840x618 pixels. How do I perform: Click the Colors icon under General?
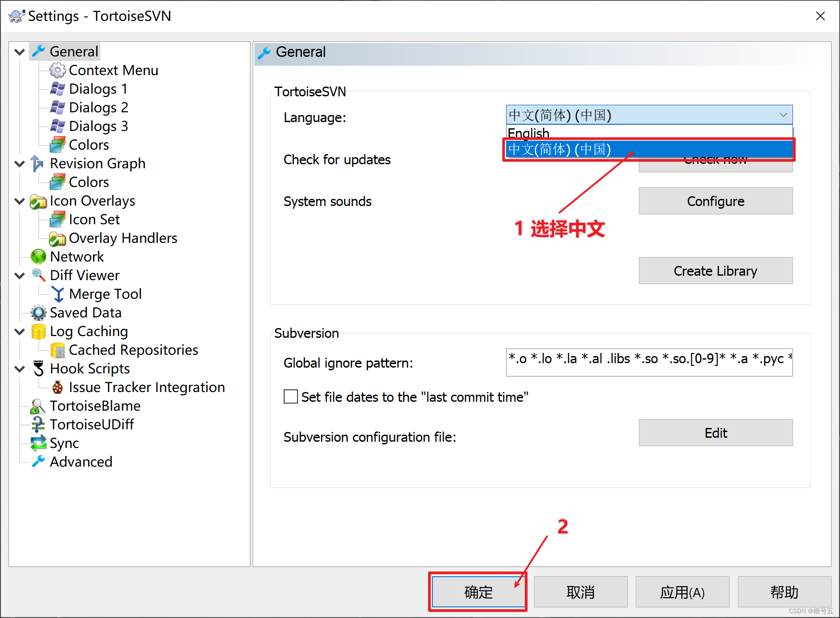pos(58,145)
